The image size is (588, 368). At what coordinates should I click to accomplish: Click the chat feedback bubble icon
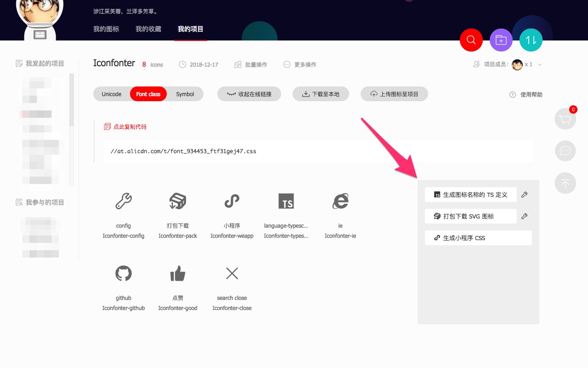565,151
